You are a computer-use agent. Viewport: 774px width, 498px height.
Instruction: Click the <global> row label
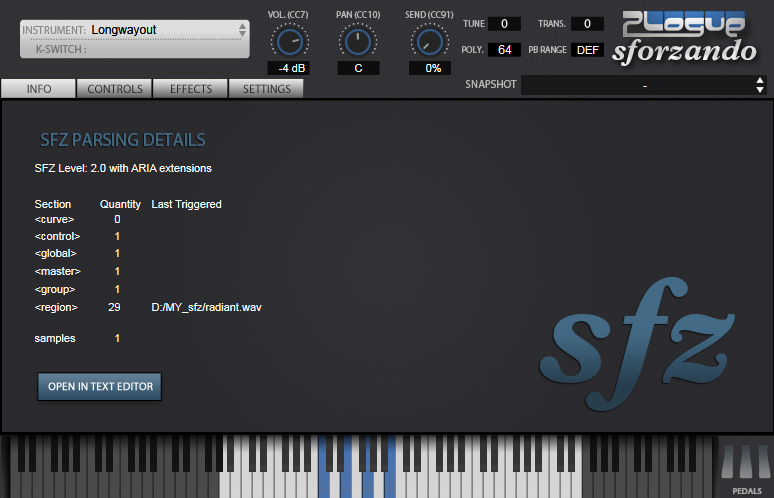(x=55, y=254)
